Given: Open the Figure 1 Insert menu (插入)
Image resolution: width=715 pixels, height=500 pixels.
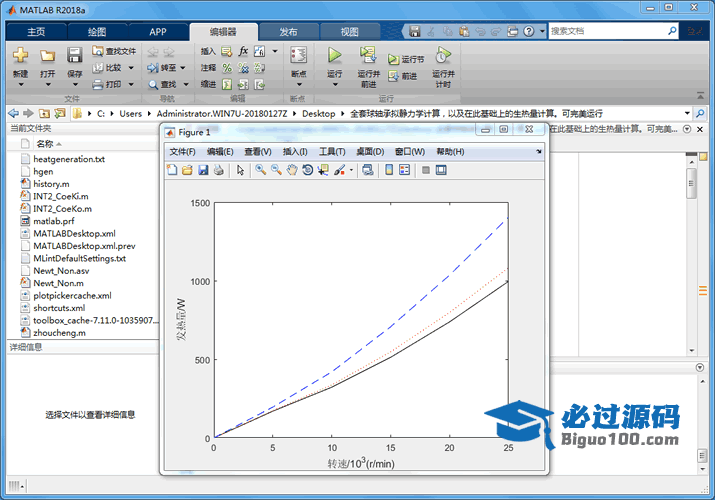Looking at the screenshot, I should [x=295, y=152].
